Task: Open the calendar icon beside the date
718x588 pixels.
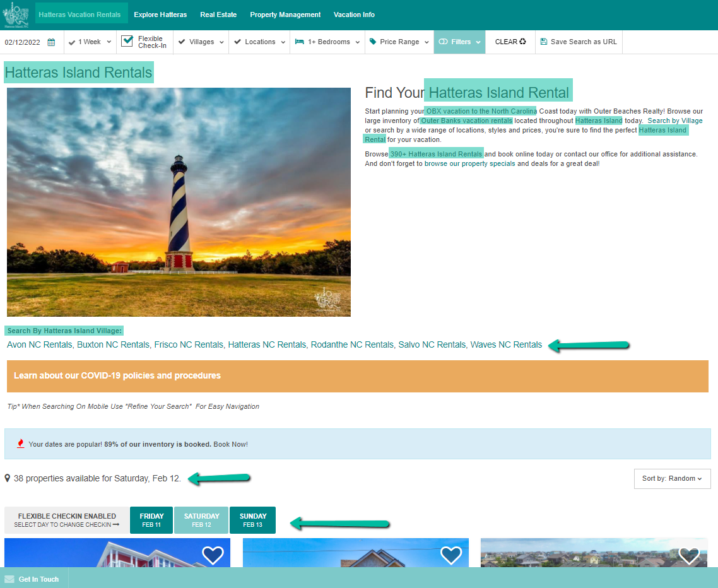Action: pyautogui.click(x=52, y=42)
